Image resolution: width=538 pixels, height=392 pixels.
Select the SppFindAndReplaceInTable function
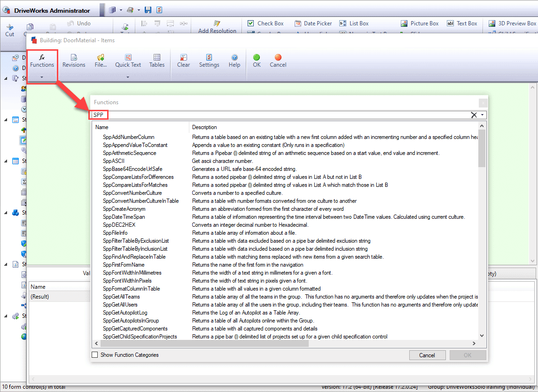(134, 257)
